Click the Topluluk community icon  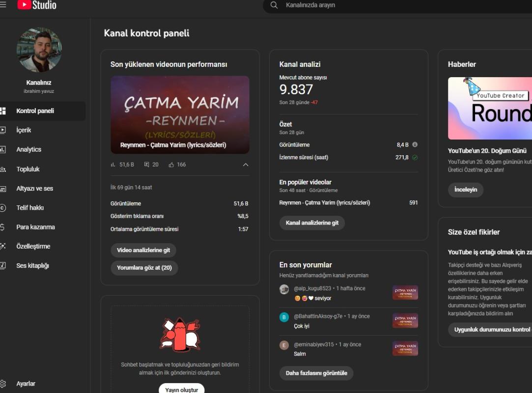(3, 169)
